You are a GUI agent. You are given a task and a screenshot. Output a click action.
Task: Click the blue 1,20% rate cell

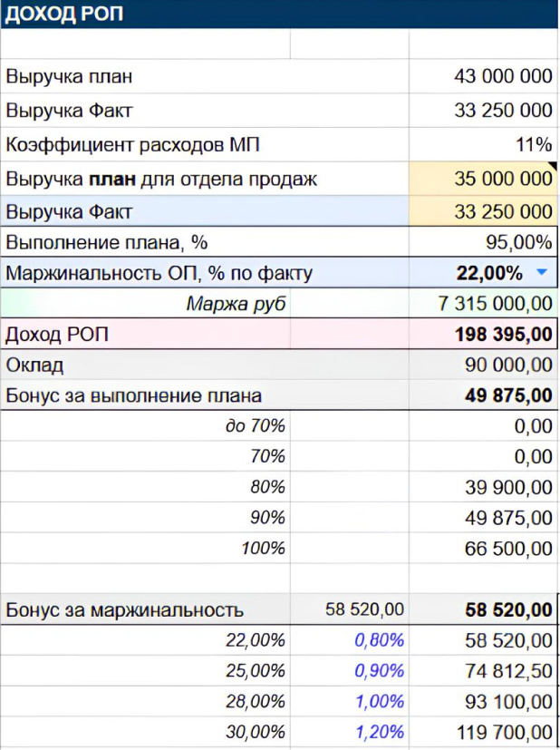tap(379, 732)
